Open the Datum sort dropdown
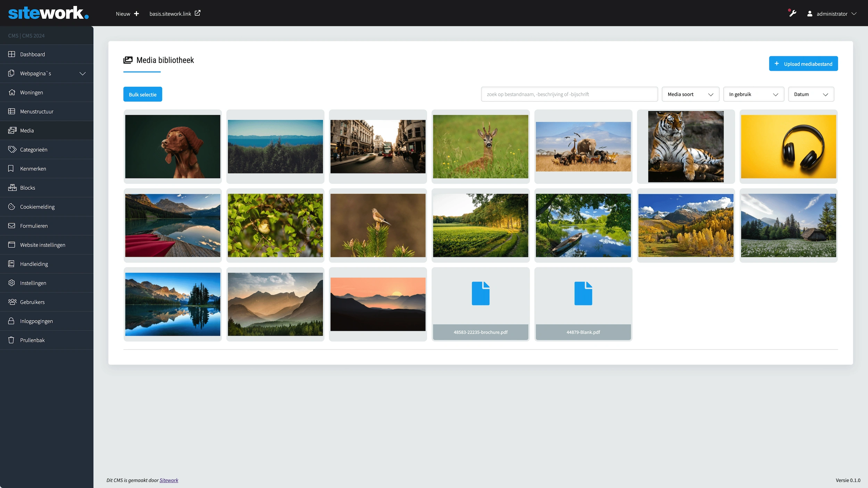 811,94
